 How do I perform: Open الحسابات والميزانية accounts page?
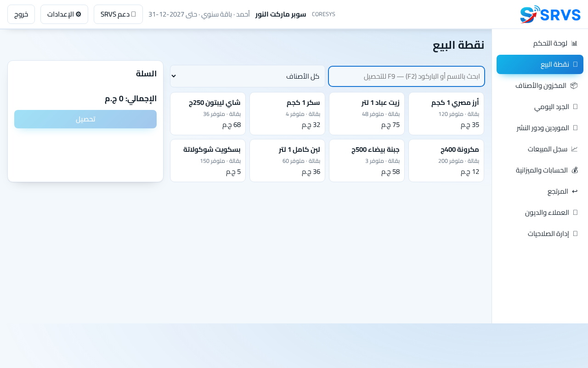click(x=540, y=170)
